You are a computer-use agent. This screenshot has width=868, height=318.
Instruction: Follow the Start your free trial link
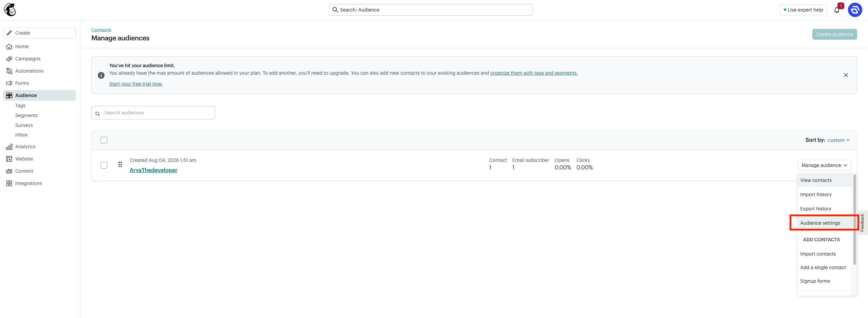136,84
